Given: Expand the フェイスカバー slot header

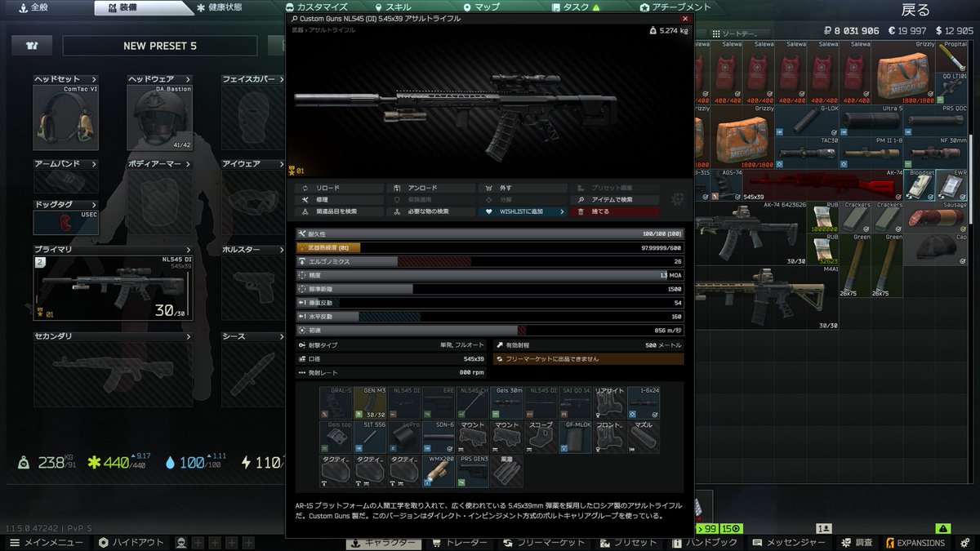Looking at the screenshot, I should (254, 79).
